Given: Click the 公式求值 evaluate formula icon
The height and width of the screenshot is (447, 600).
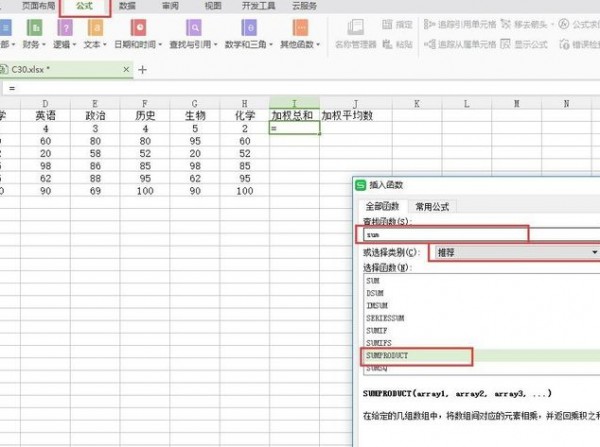Looking at the screenshot, I should tap(564, 24).
